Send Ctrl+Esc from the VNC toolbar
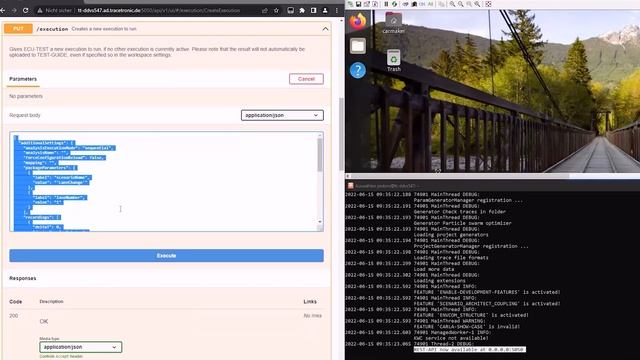This screenshot has height=360, width=640. click(414, 4)
